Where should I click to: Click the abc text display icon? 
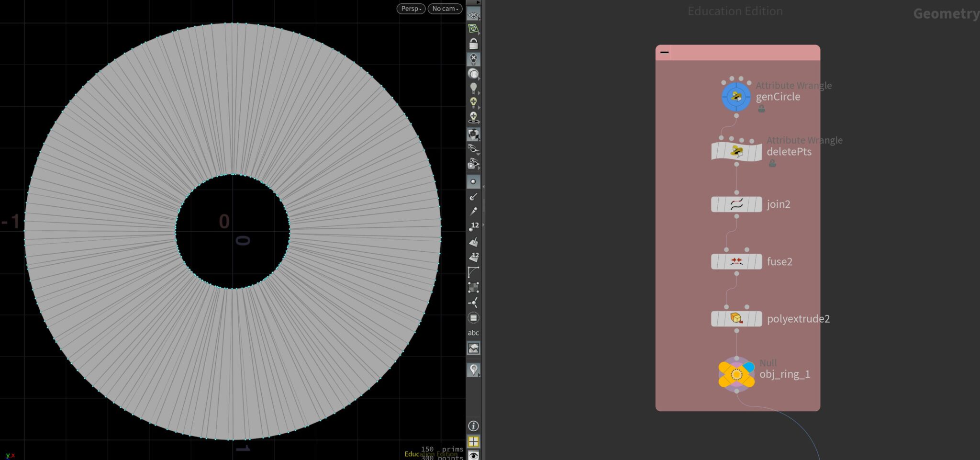coord(473,333)
